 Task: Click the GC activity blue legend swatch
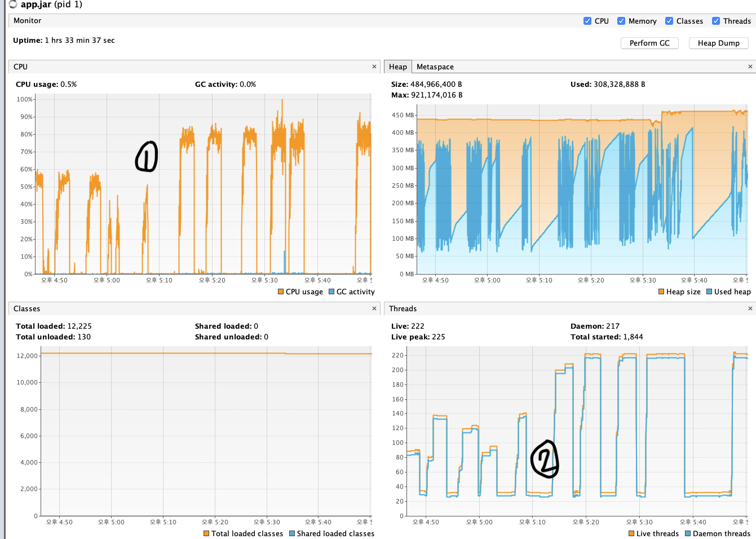(331, 291)
